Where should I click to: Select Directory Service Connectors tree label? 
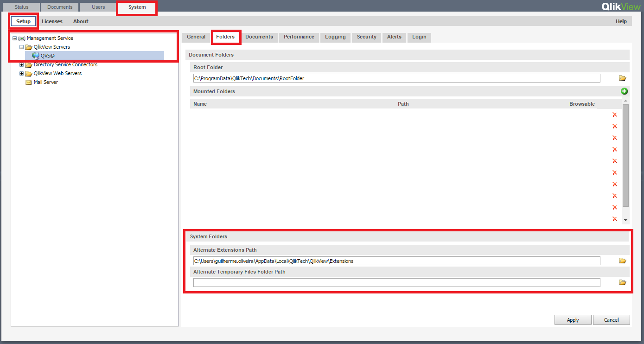[65, 65]
